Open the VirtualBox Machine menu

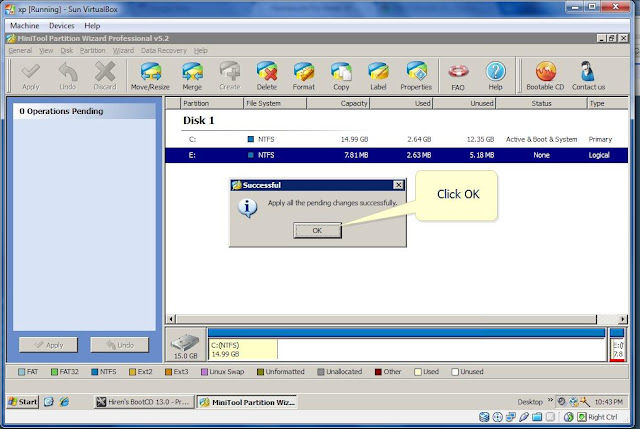tap(24, 26)
